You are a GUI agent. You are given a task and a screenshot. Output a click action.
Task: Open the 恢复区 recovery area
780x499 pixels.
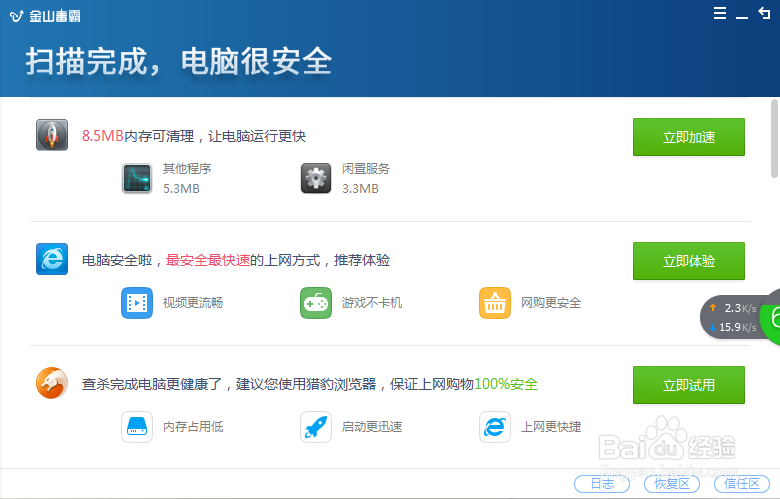click(672, 484)
